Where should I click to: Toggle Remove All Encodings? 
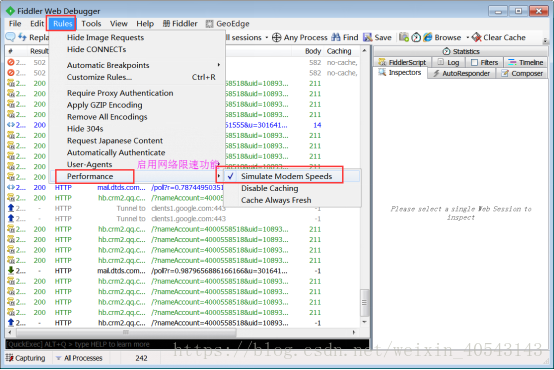tap(107, 117)
